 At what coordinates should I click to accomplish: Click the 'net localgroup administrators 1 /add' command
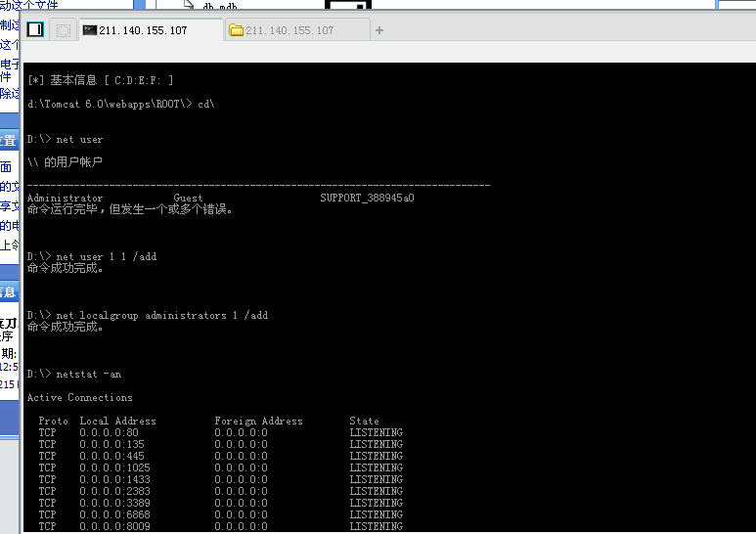click(162, 315)
